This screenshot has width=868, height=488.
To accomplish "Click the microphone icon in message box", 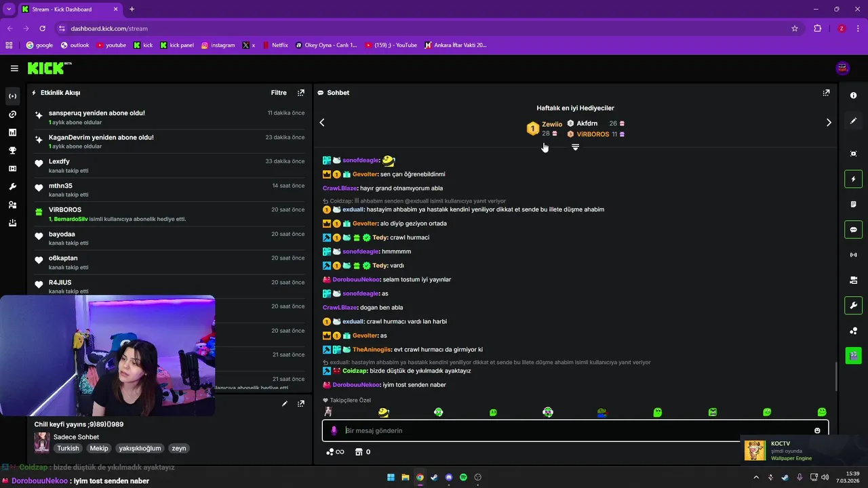I will pyautogui.click(x=334, y=430).
